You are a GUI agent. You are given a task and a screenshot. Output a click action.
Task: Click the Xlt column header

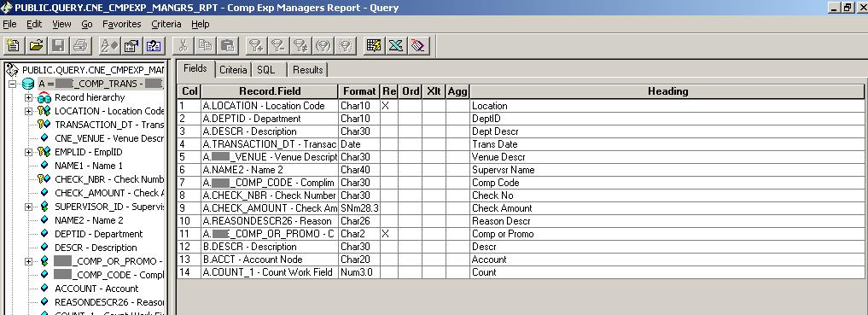click(434, 91)
